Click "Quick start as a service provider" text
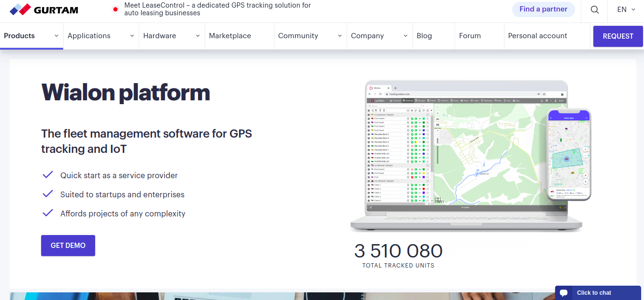Image resolution: width=644 pixels, height=300 pixels. tap(119, 175)
